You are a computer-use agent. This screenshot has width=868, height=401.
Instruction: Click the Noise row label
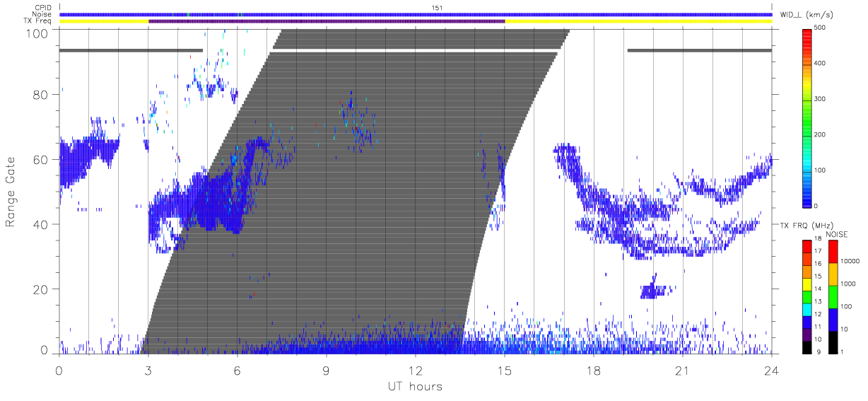point(42,14)
